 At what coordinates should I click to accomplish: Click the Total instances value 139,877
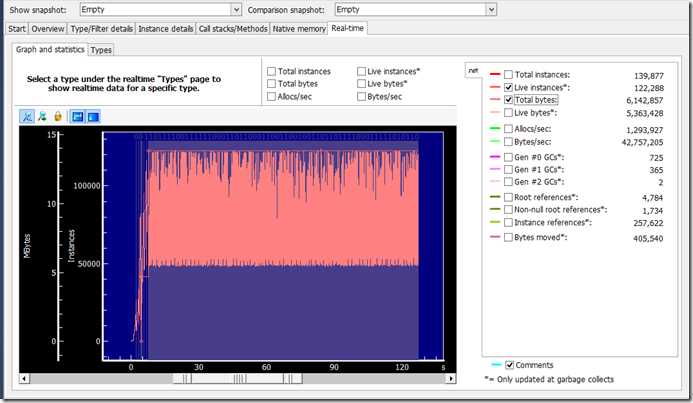649,76
